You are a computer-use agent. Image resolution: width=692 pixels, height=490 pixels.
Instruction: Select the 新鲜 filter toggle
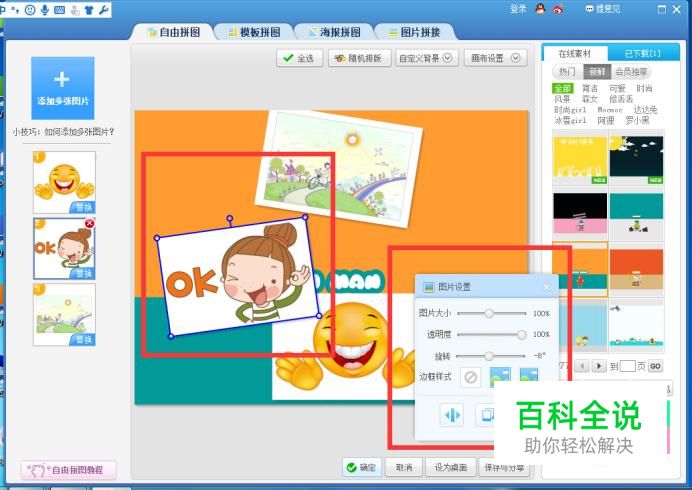click(x=597, y=72)
